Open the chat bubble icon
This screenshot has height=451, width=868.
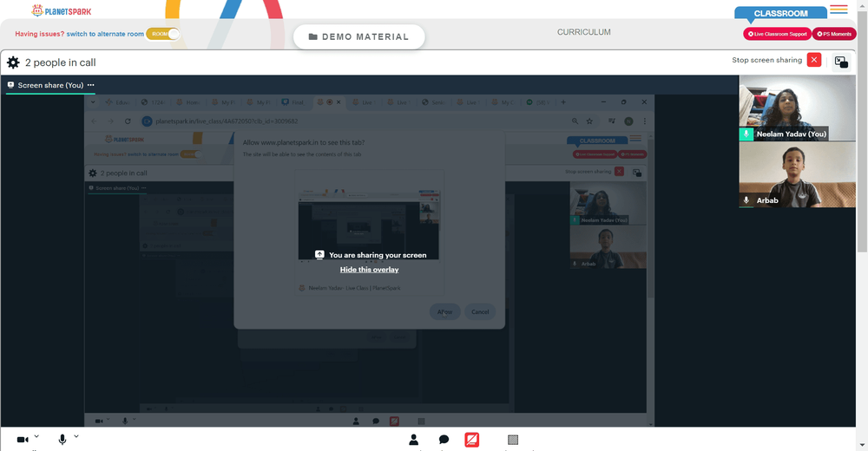(444, 440)
